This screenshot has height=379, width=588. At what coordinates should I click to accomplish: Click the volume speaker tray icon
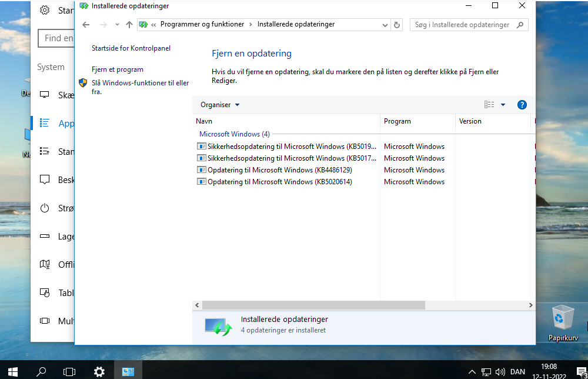500,372
